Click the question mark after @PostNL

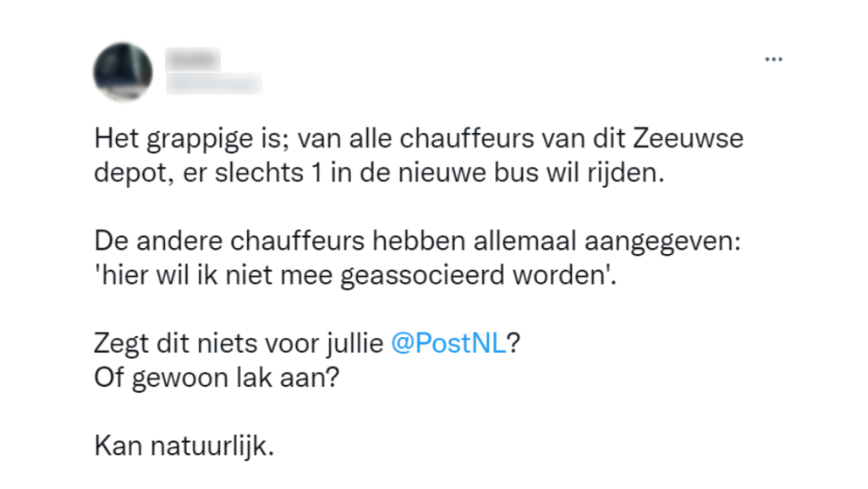[x=513, y=343]
